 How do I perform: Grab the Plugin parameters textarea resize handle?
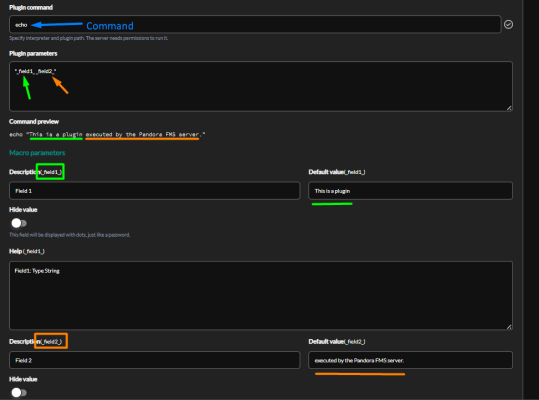point(509,108)
